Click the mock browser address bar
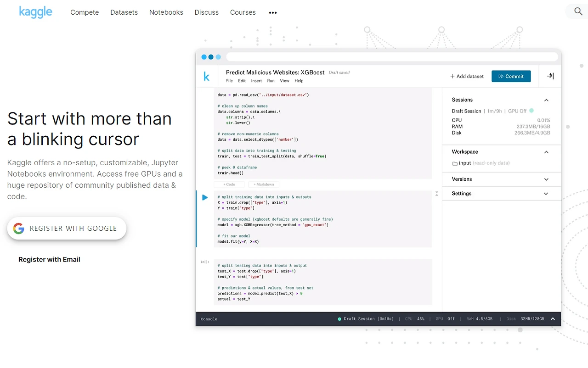 392,57
